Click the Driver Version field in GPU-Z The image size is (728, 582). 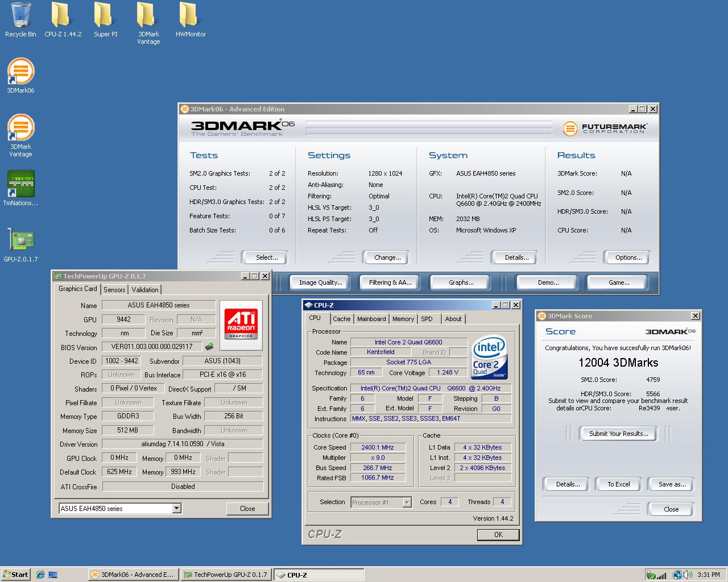[183, 444]
